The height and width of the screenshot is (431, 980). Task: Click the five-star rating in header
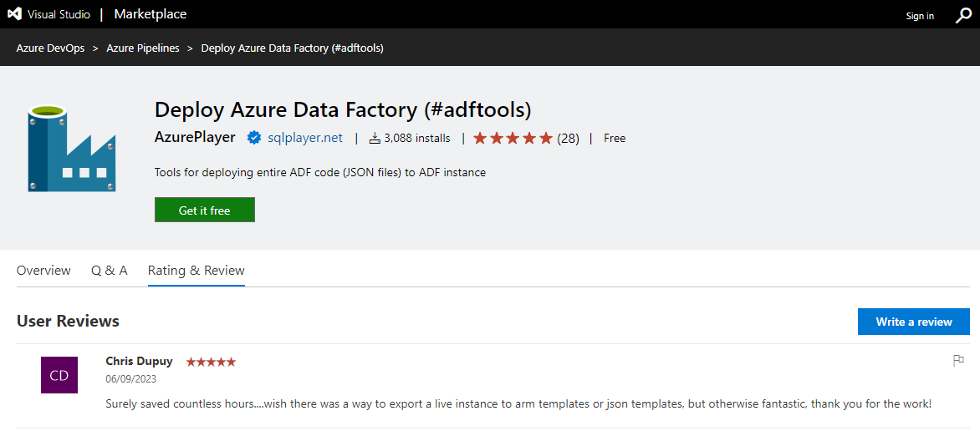click(513, 138)
